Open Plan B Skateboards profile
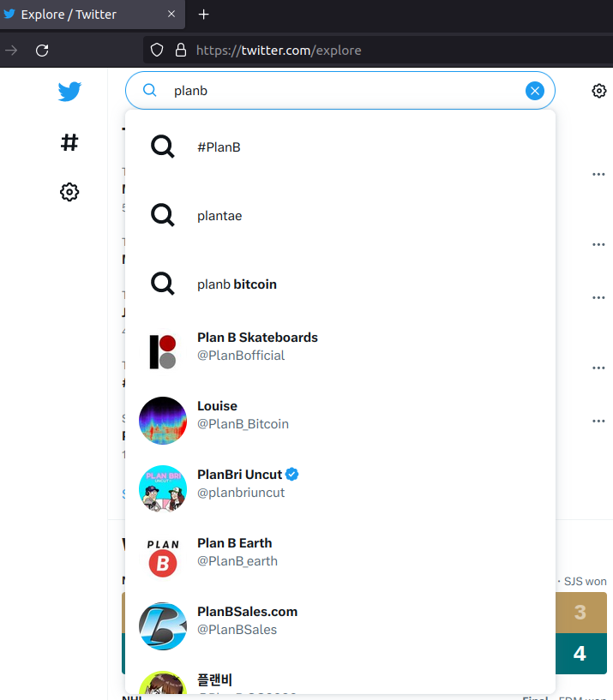This screenshot has width=613, height=700. (x=340, y=352)
